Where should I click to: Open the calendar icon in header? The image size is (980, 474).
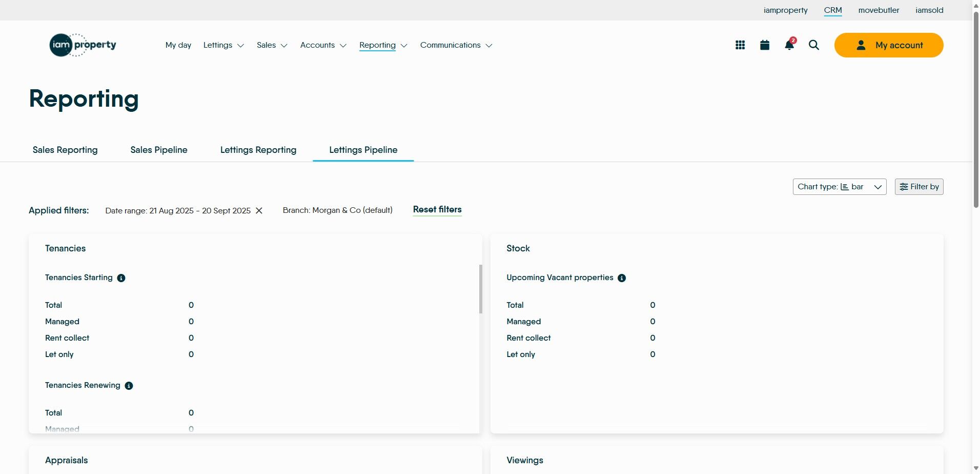[765, 45]
